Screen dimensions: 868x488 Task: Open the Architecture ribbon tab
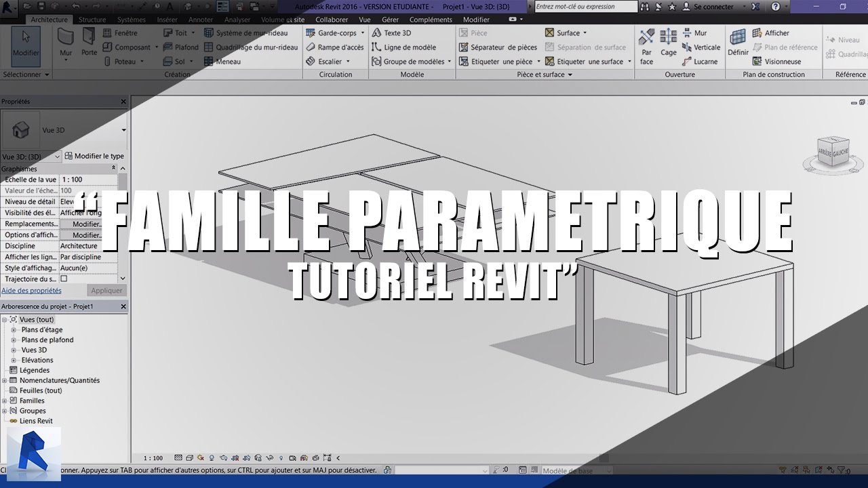click(x=50, y=20)
